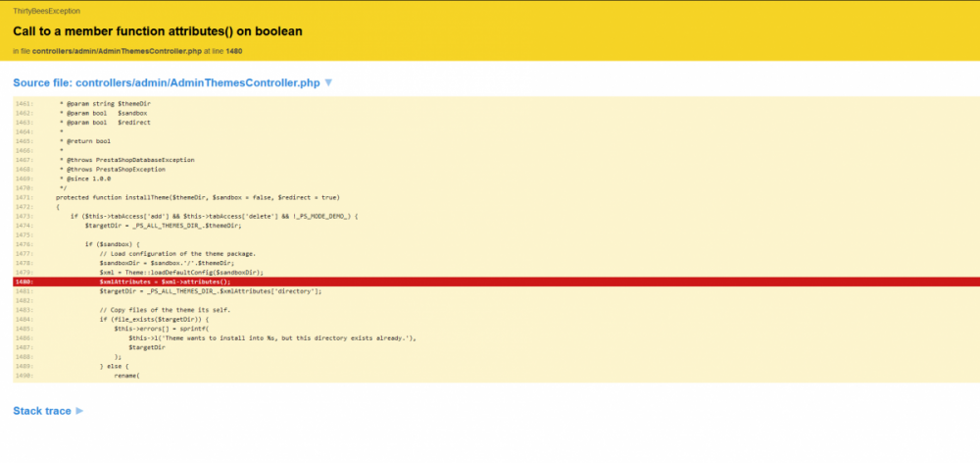Click line number 1461 at the top of the code
Viewport: 980px width, 463px height.
[x=24, y=104]
